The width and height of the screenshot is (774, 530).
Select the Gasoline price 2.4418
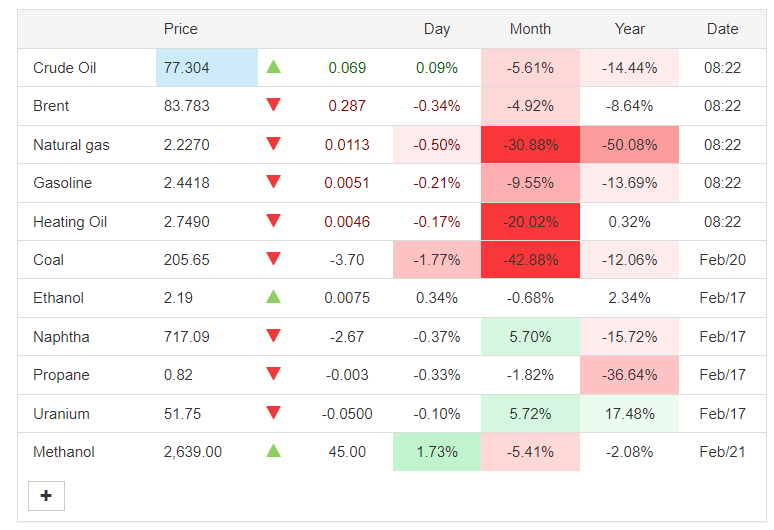click(187, 183)
